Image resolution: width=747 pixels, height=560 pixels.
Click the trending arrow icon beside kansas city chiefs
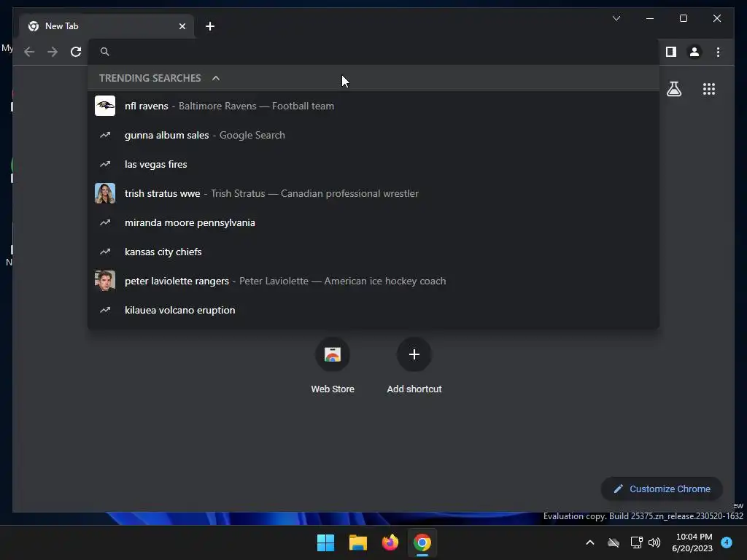[x=105, y=252]
